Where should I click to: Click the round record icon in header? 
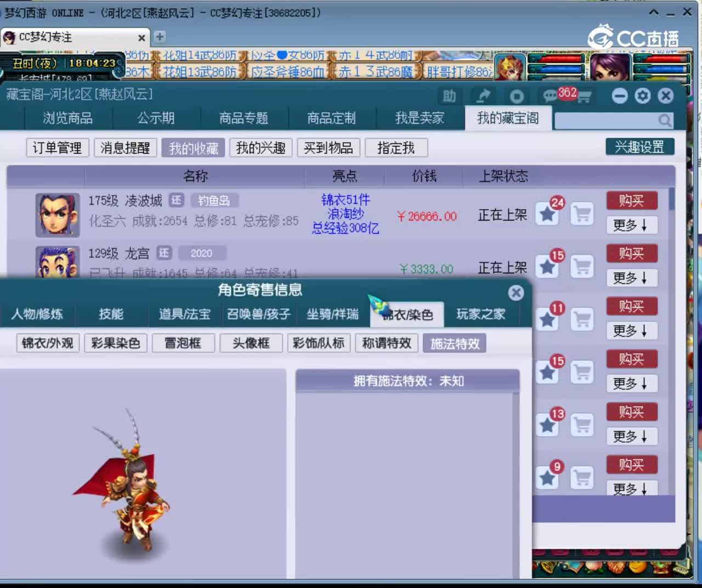pyautogui.click(x=517, y=97)
